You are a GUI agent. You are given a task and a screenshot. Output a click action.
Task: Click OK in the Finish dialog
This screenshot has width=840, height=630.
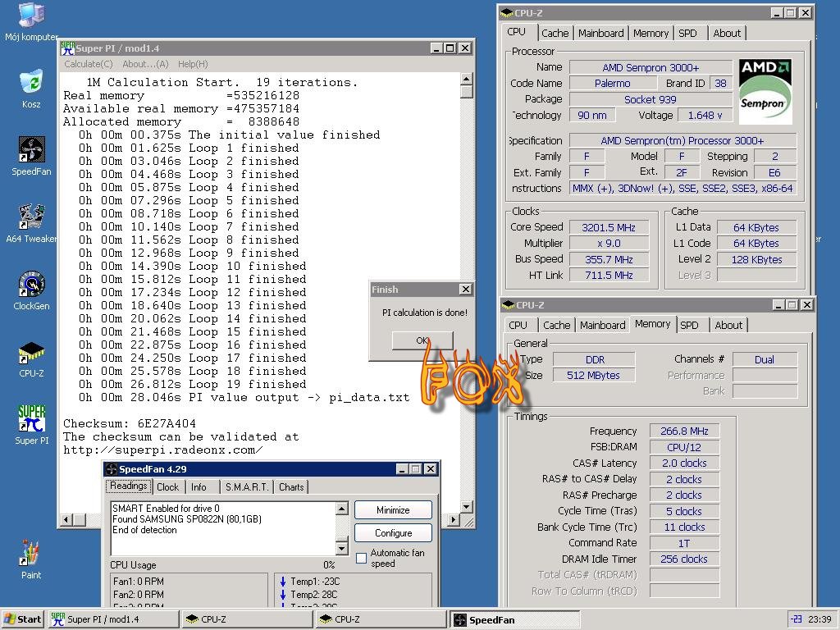pos(422,340)
